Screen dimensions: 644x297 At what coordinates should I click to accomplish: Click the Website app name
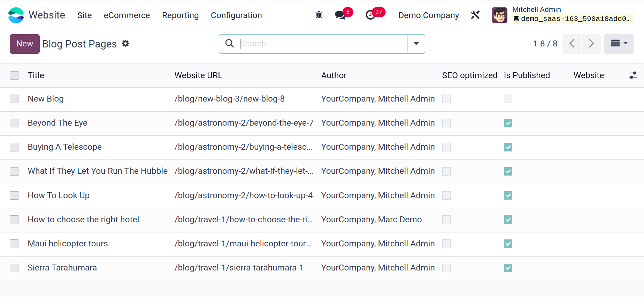47,15
